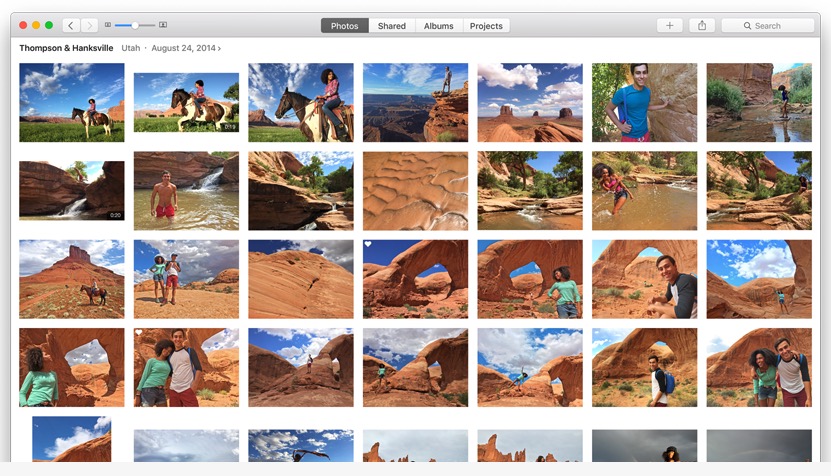
Task: Click the thumbnail zoom slider knob
Action: pyautogui.click(x=135, y=25)
